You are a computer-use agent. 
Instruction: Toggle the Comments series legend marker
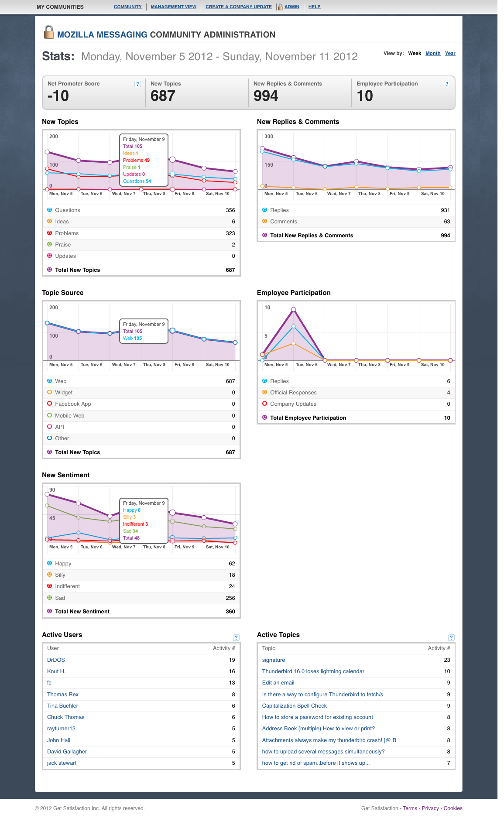[x=264, y=221]
